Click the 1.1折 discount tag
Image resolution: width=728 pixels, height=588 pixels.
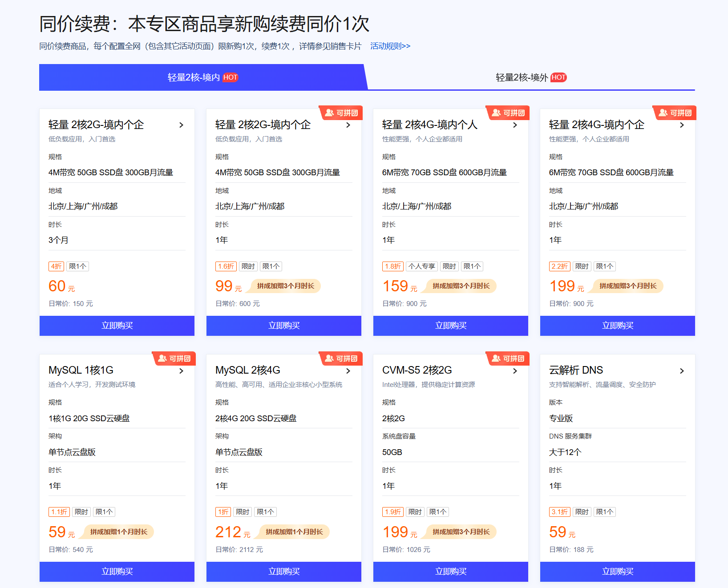[x=59, y=512]
